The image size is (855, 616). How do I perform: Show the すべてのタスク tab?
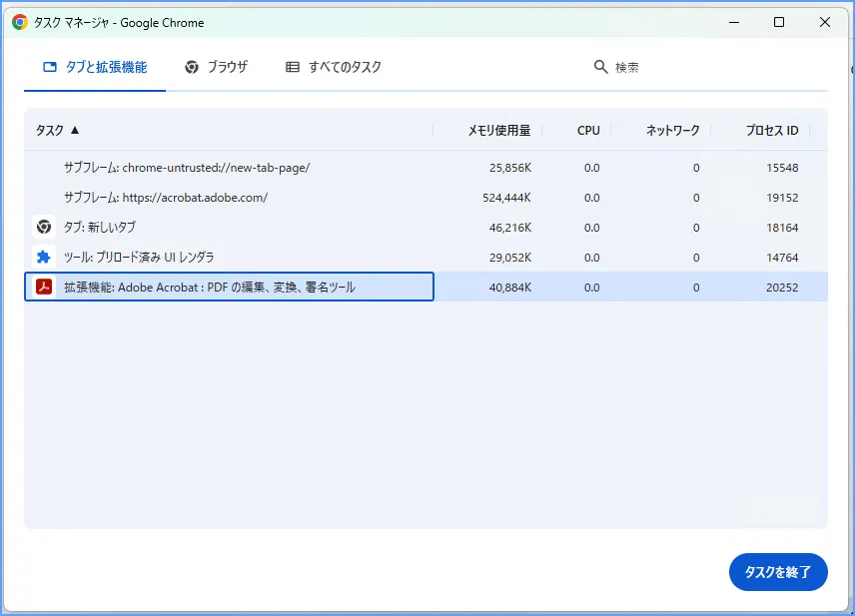[x=334, y=67]
